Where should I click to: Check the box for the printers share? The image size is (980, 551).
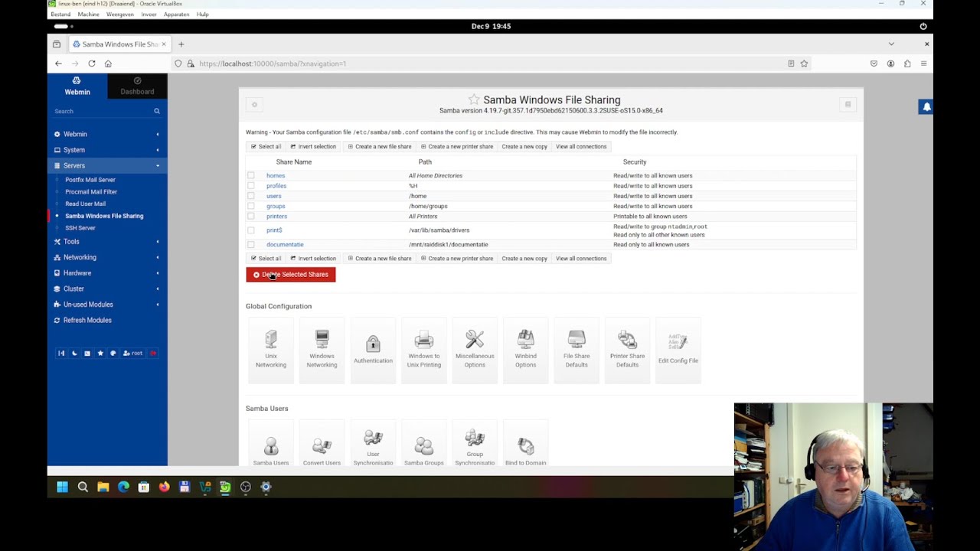pyautogui.click(x=250, y=217)
